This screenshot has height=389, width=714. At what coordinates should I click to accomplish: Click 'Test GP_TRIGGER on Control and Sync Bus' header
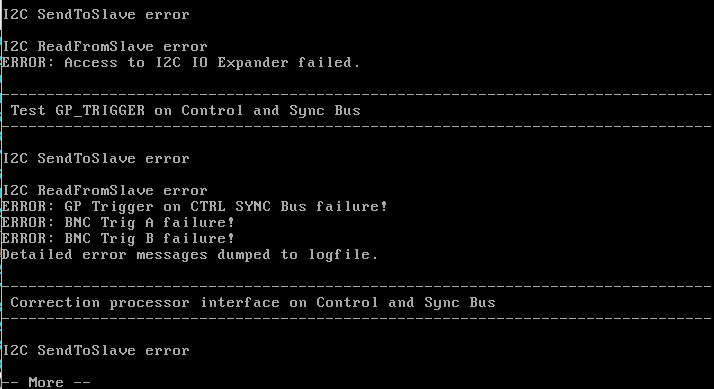tap(185, 111)
